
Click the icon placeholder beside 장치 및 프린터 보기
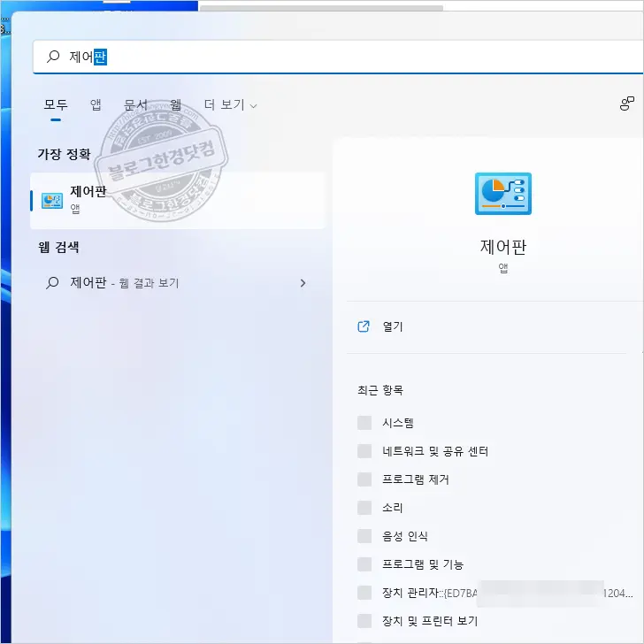click(x=364, y=621)
